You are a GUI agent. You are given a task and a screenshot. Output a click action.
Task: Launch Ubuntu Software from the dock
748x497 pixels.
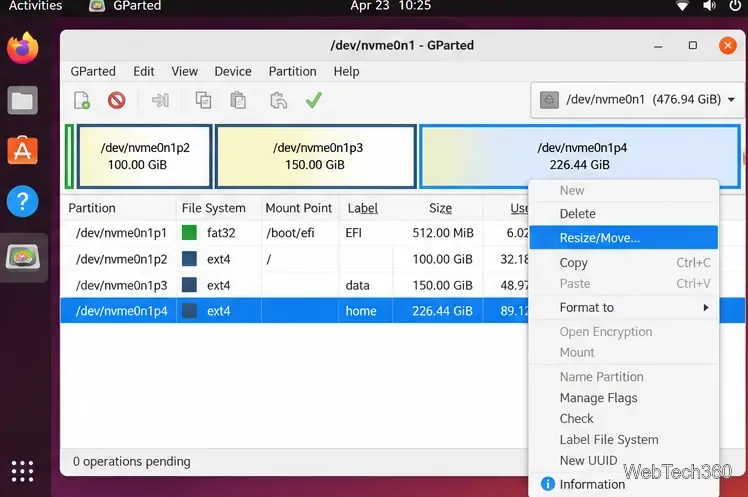(22, 150)
